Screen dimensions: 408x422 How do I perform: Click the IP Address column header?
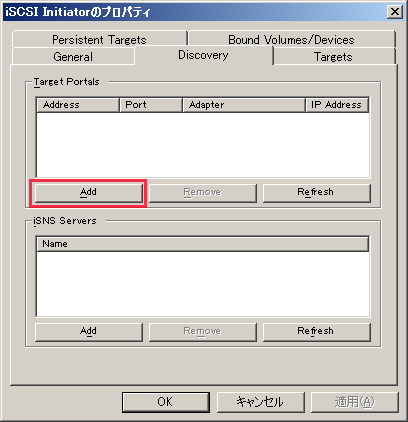click(337, 105)
